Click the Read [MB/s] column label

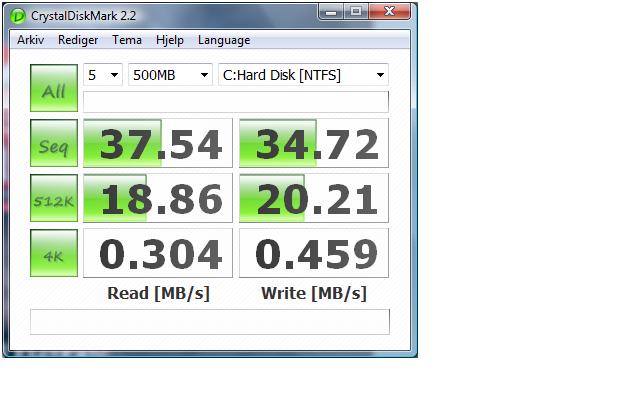click(158, 293)
